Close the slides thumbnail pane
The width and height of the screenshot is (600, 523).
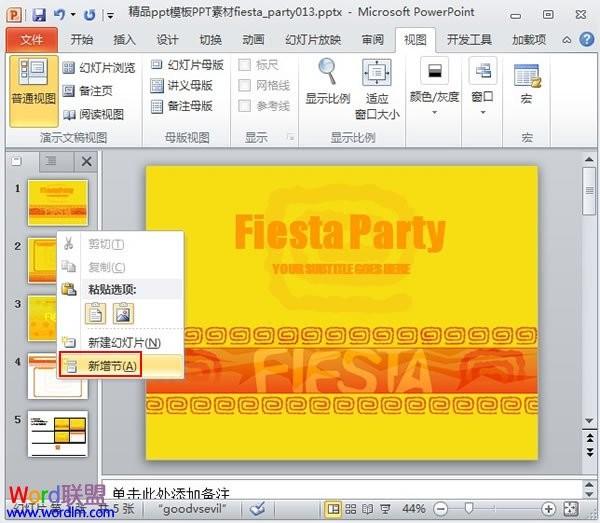point(86,161)
